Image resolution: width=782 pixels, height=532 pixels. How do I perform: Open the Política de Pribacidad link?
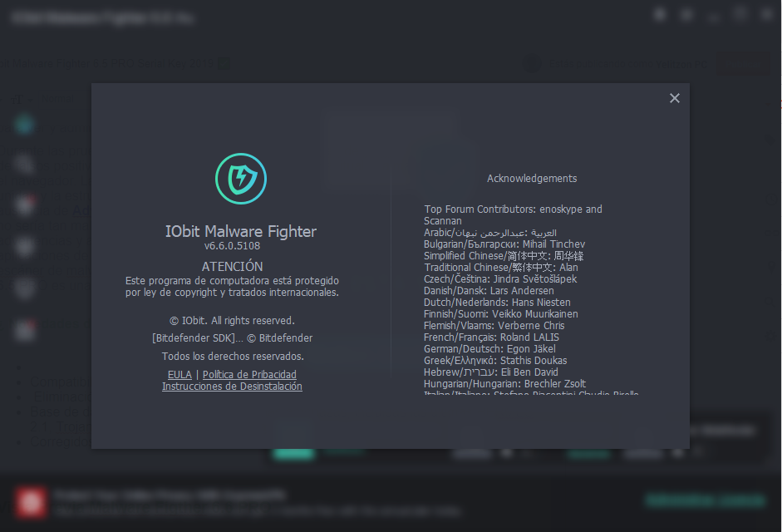[249, 374]
